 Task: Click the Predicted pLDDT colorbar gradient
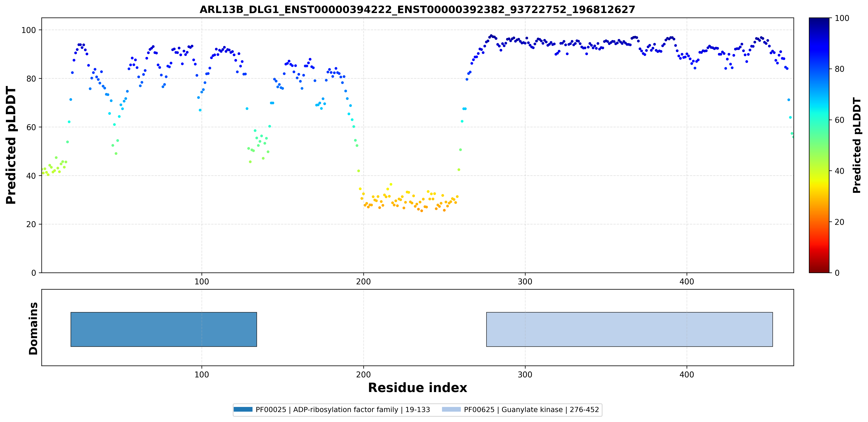tap(819, 145)
